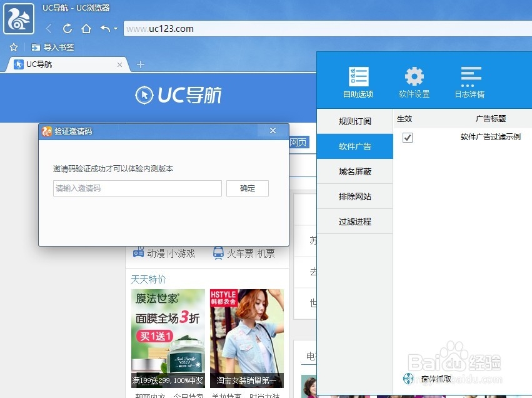Click the UC导航 logo on the page
Viewport: 532px width, 398px height.
pyautogui.click(x=178, y=95)
